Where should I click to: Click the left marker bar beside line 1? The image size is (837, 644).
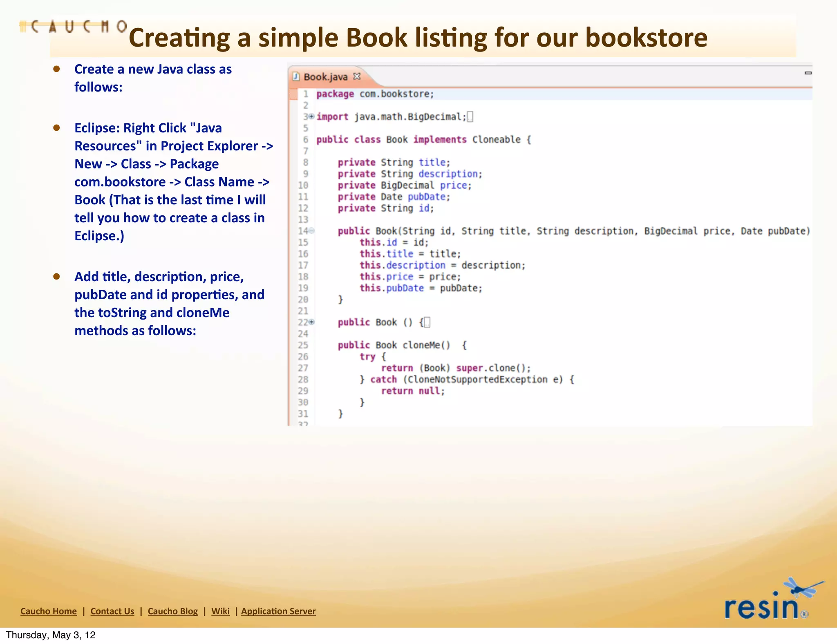tap(293, 94)
